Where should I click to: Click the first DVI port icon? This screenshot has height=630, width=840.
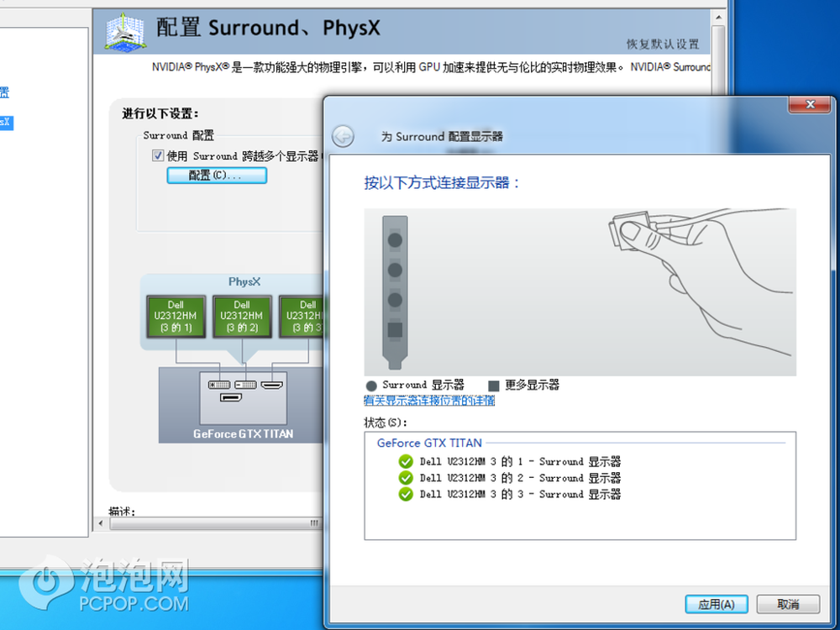(219, 385)
